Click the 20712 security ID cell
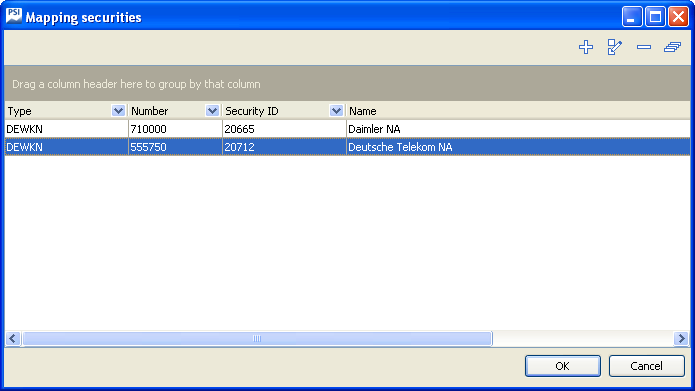The image size is (695, 391). point(284,147)
